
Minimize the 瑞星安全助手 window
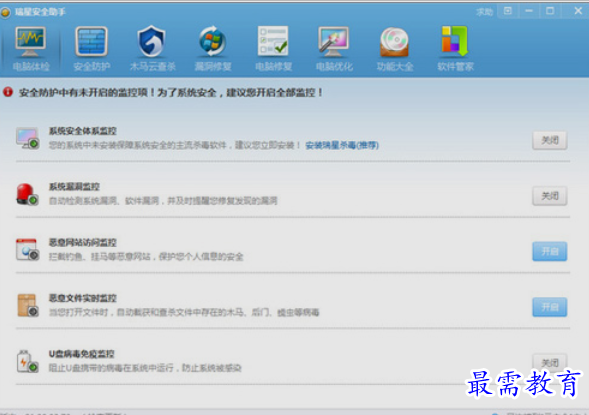click(529, 11)
